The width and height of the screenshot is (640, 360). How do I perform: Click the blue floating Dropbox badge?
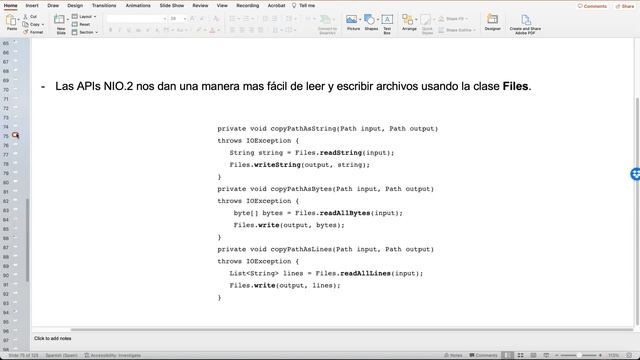tap(635, 174)
